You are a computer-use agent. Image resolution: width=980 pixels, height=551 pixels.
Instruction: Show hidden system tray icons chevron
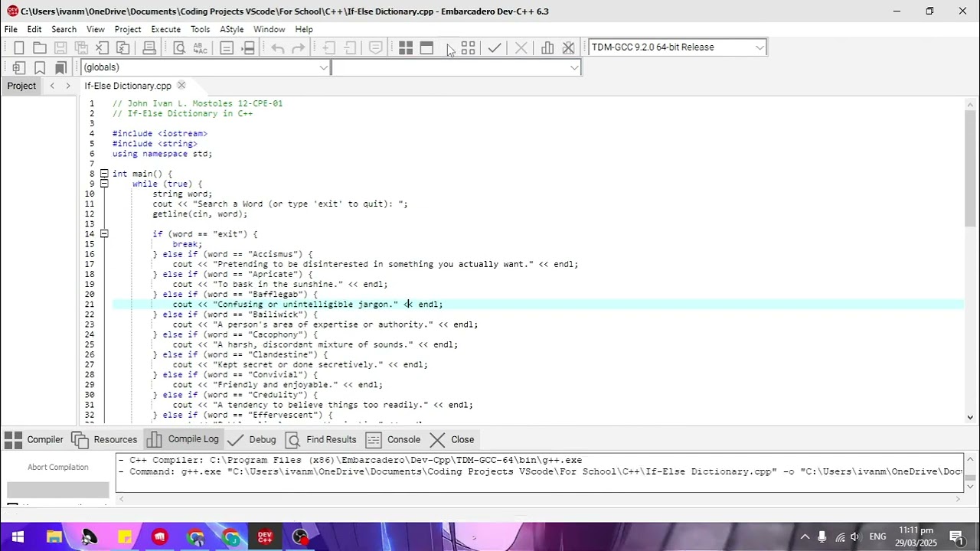tap(805, 536)
